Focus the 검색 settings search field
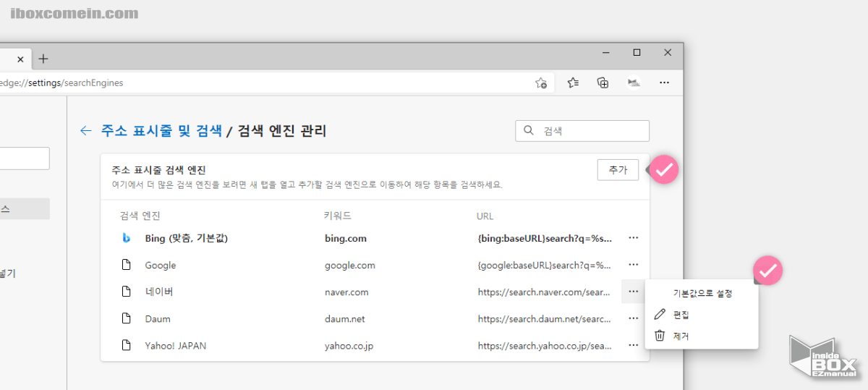This screenshot has width=868, height=390. (x=582, y=131)
